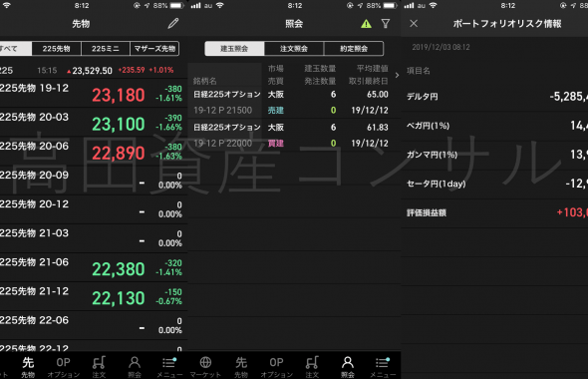This screenshot has width=588, height=379.
Task: Open the yellow warning triangle alert
Action: [366, 24]
